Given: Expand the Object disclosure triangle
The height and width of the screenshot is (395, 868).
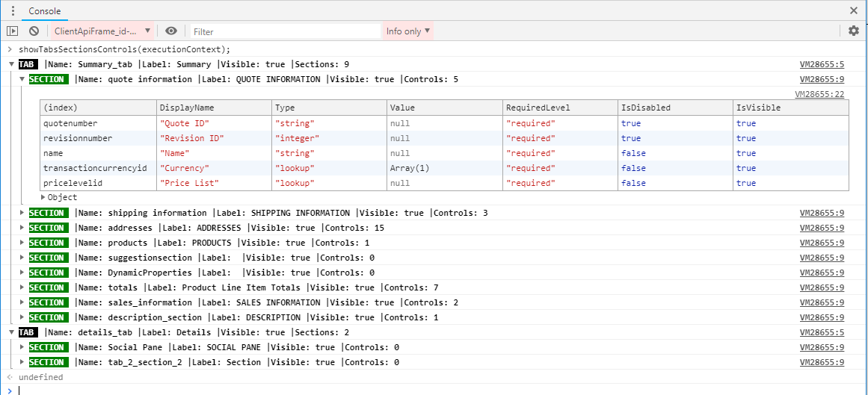Looking at the screenshot, I should click(43, 197).
